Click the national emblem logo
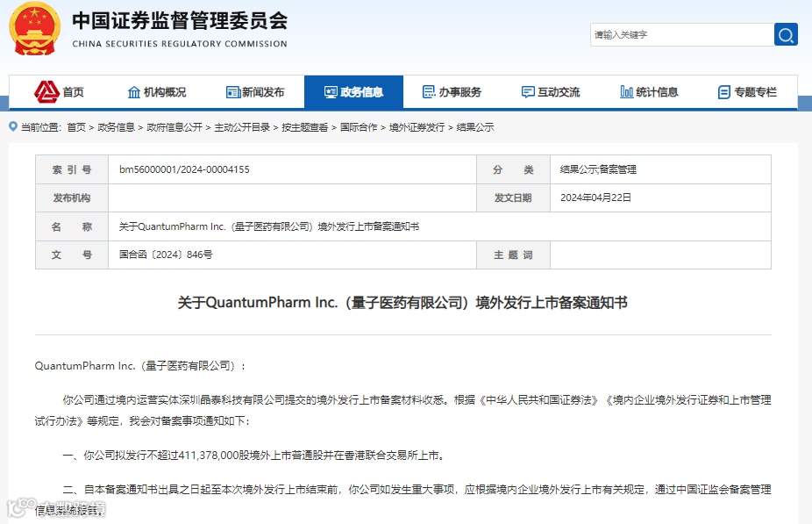This screenshot has width=812, height=524. pos(34,28)
